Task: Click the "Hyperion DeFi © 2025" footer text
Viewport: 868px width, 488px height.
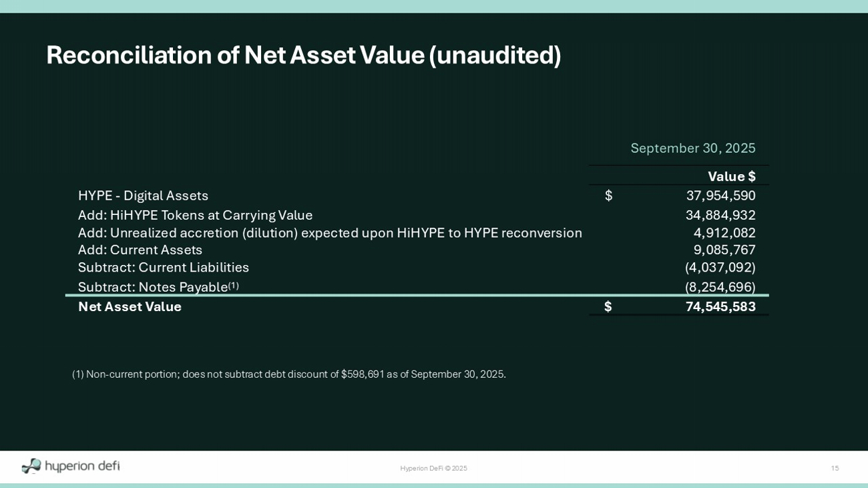Action: pyautogui.click(x=433, y=468)
